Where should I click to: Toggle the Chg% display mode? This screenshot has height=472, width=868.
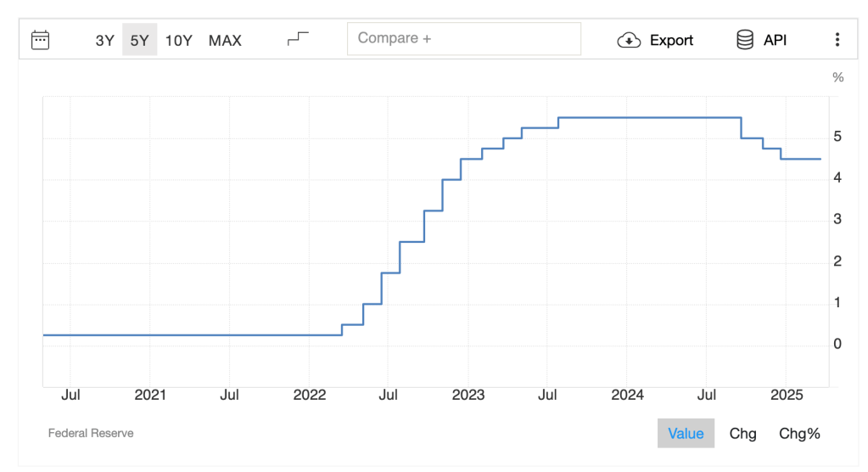(x=799, y=433)
